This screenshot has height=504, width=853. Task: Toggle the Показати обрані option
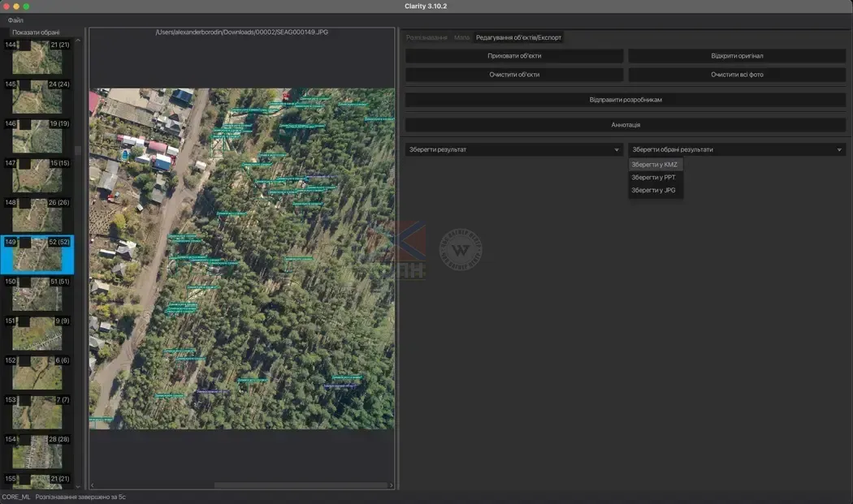click(36, 32)
